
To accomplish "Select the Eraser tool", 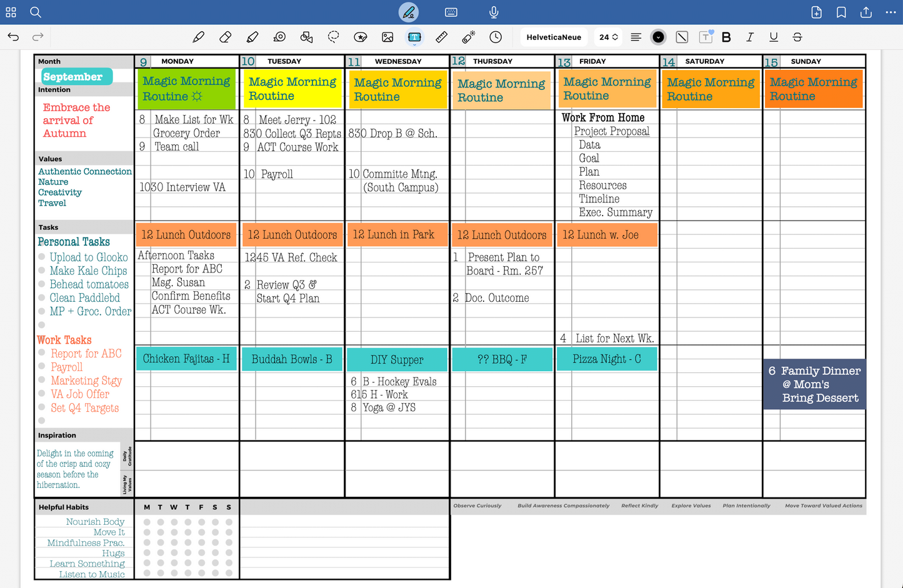I will (x=226, y=37).
